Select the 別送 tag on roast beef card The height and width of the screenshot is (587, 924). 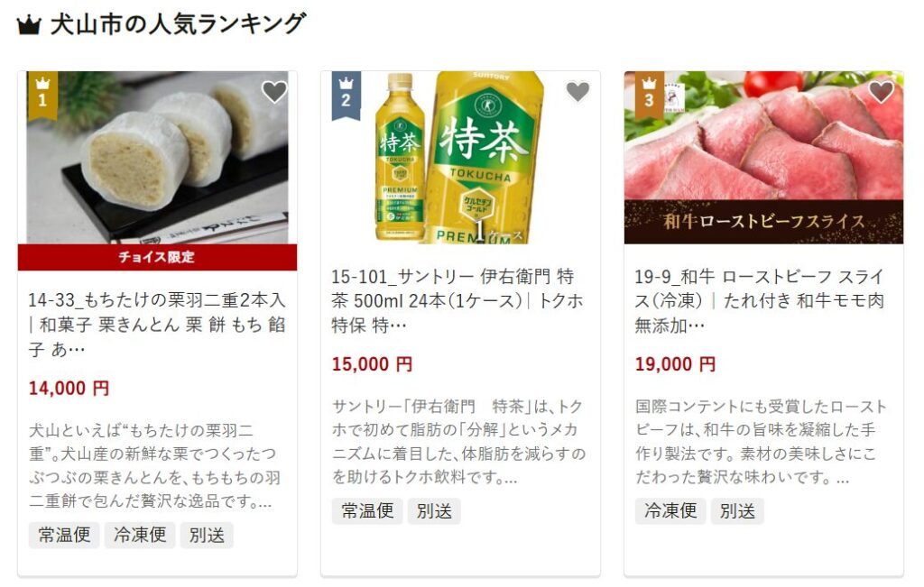(737, 511)
